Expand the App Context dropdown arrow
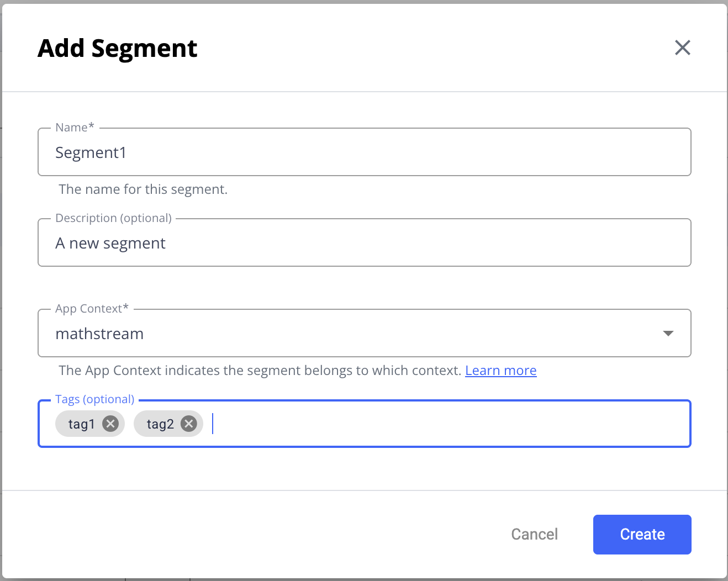 [x=668, y=333]
